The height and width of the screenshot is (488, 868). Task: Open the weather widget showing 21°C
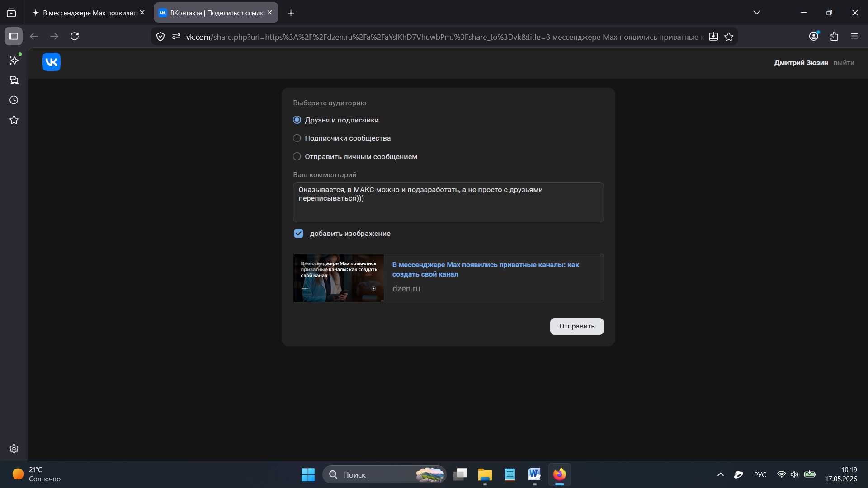(37, 474)
